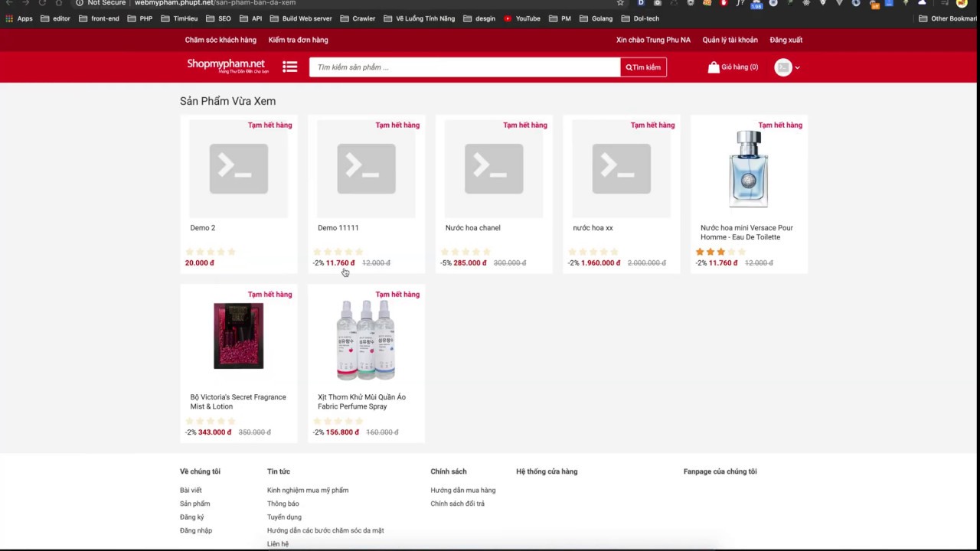Click Victoria's Secret gift set image
980x551 pixels.
click(238, 336)
